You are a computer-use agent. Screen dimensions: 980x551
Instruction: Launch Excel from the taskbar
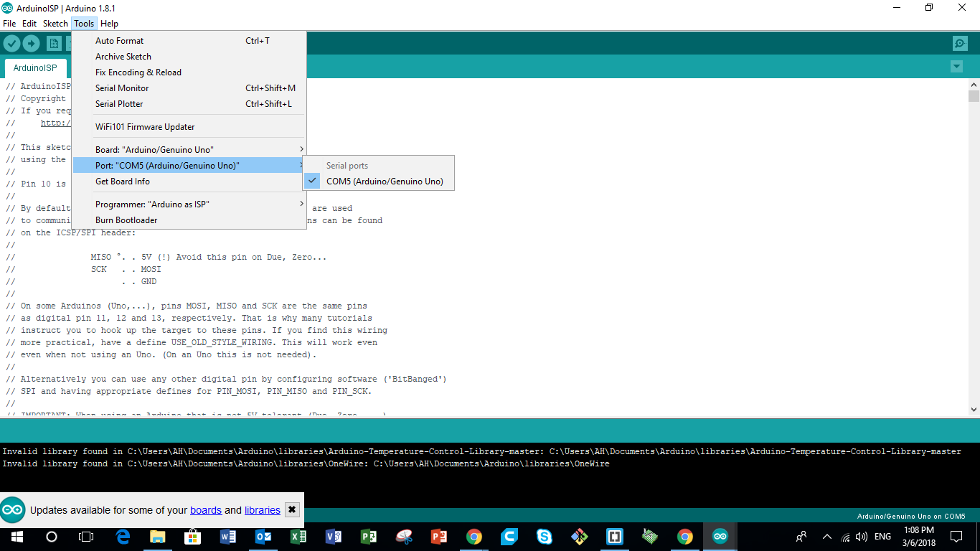tap(298, 537)
